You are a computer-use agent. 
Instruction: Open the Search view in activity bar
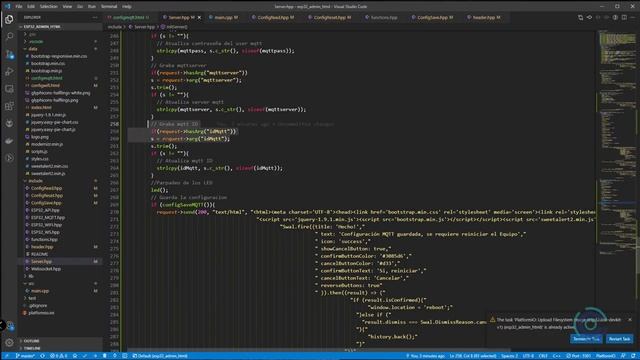(9, 37)
